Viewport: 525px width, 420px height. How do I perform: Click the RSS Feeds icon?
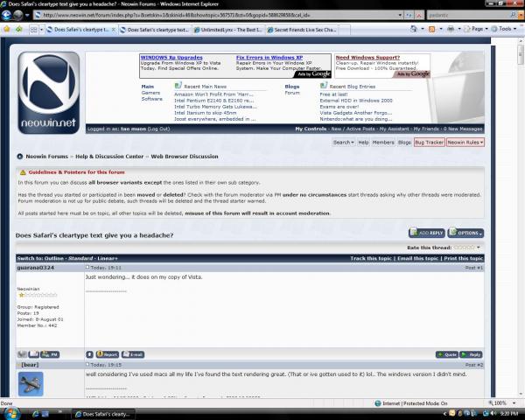(x=432, y=29)
